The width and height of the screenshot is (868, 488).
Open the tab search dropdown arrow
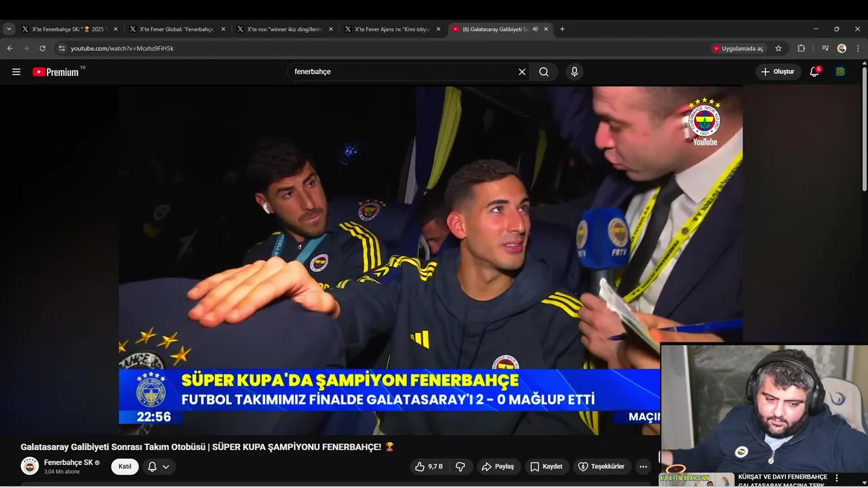[9, 29]
